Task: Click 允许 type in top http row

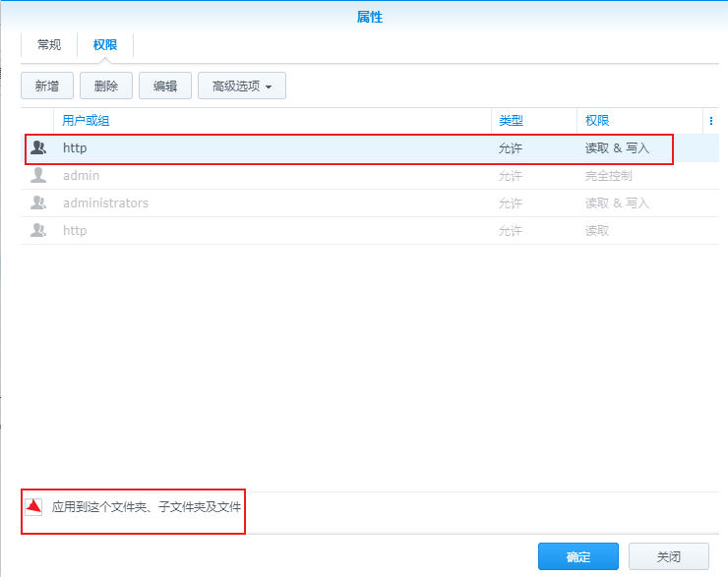Action: point(511,148)
